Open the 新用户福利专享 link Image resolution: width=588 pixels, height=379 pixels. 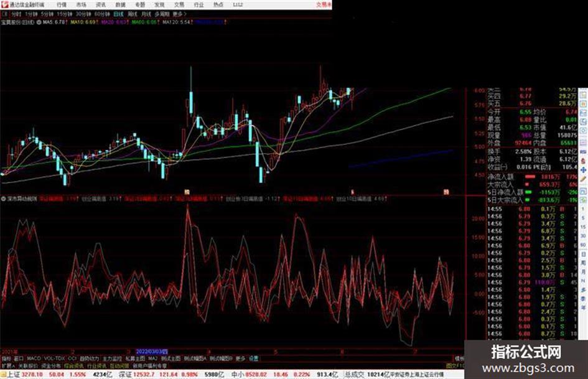[149, 365]
